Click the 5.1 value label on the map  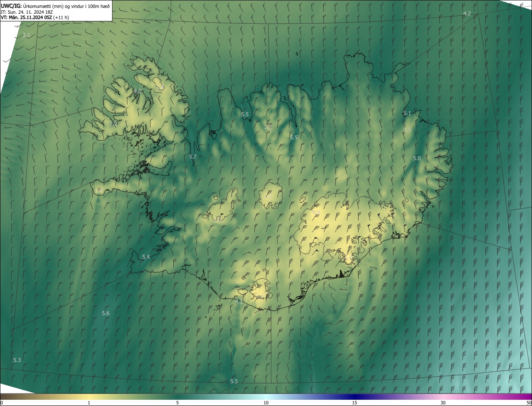(407, 113)
